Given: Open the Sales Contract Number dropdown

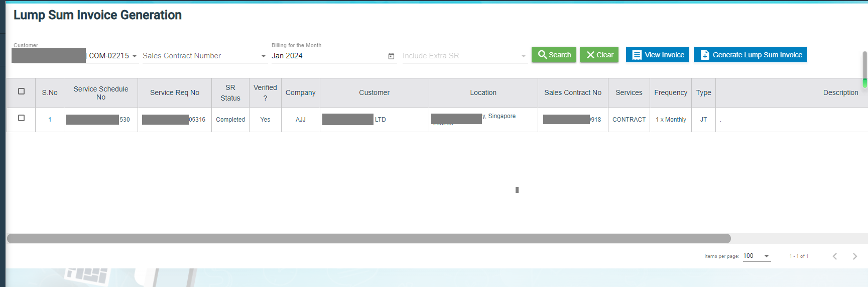Looking at the screenshot, I should 264,56.
